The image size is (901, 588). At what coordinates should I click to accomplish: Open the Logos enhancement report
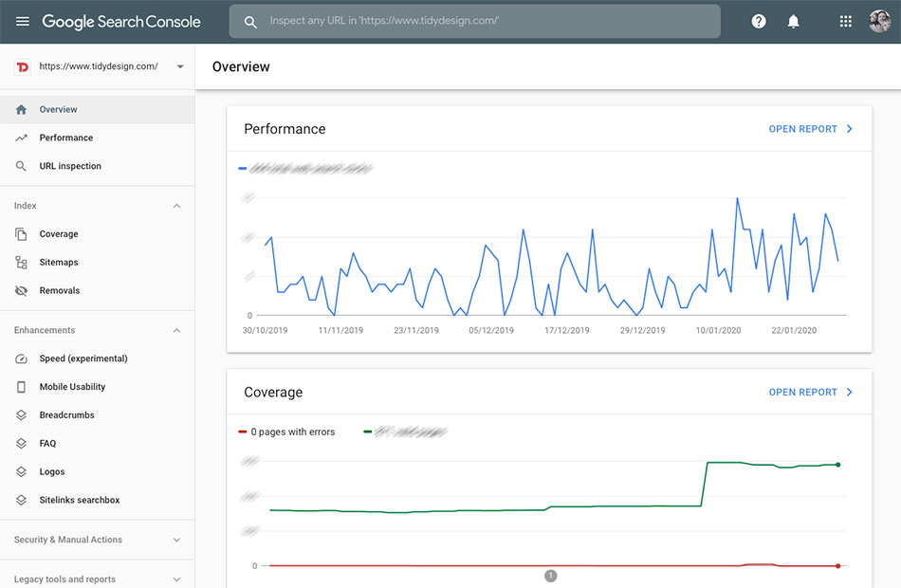[x=97, y=471]
